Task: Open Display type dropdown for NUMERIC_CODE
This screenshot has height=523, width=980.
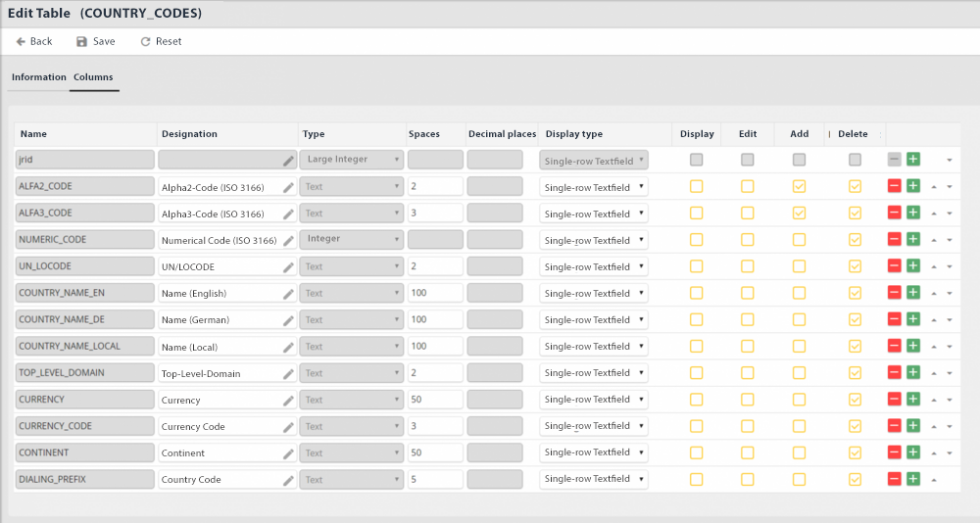Action: pos(593,240)
